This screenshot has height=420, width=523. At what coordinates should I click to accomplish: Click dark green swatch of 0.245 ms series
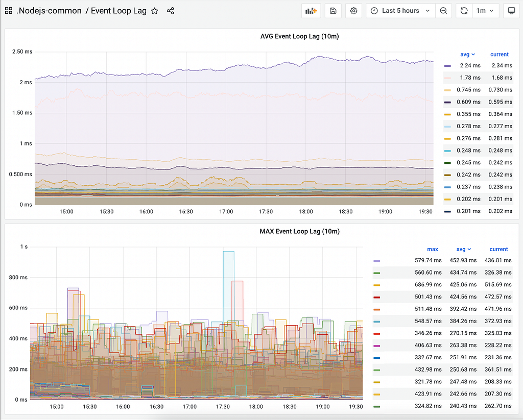coord(447,163)
